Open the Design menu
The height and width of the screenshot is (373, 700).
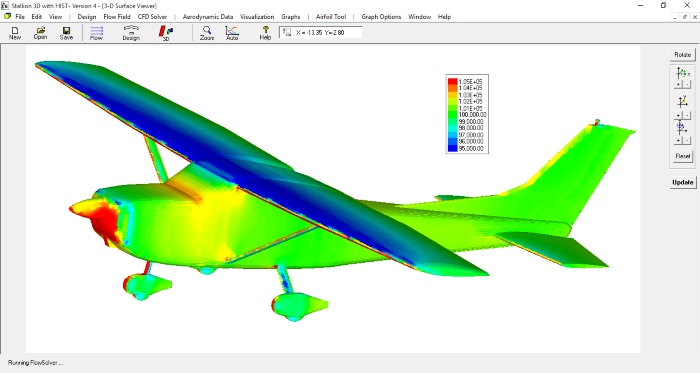coord(87,17)
